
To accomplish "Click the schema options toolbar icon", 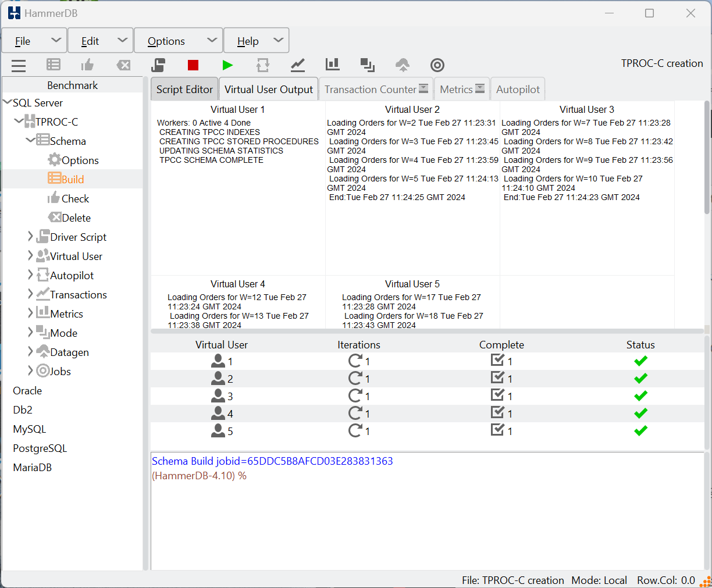I will point(54,65).
